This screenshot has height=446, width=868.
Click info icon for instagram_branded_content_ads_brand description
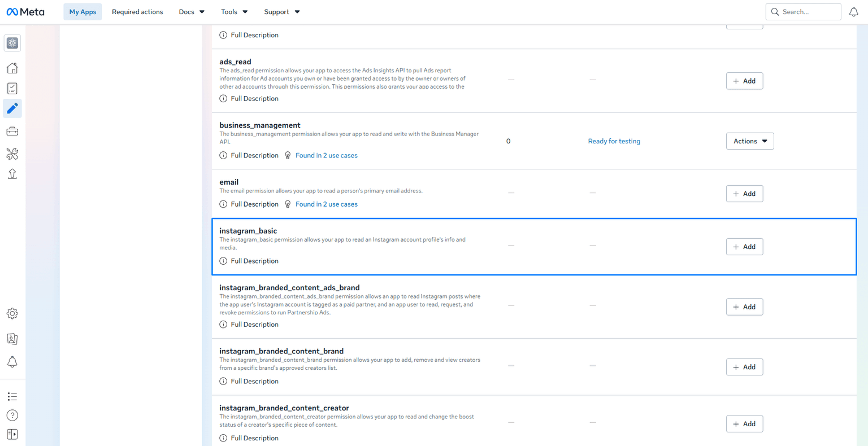click(223, 325)
